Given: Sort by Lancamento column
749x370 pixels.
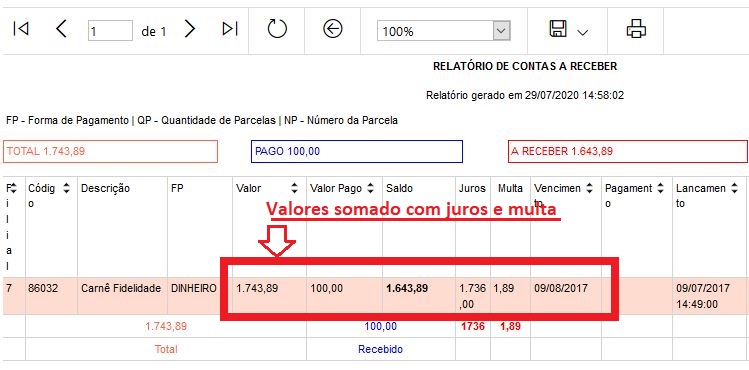Looking at the screenshot, I should pyautogui.click(x=734, y=188).
